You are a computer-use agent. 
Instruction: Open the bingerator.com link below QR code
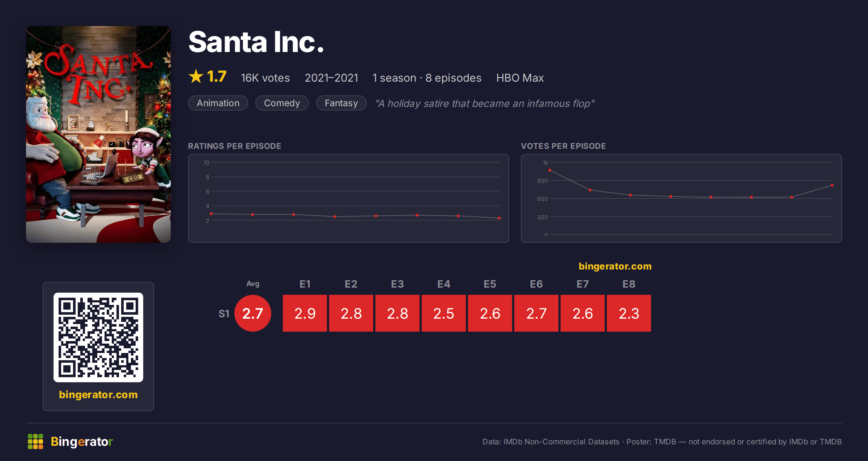pyautogui.click(x=98, y=395)
